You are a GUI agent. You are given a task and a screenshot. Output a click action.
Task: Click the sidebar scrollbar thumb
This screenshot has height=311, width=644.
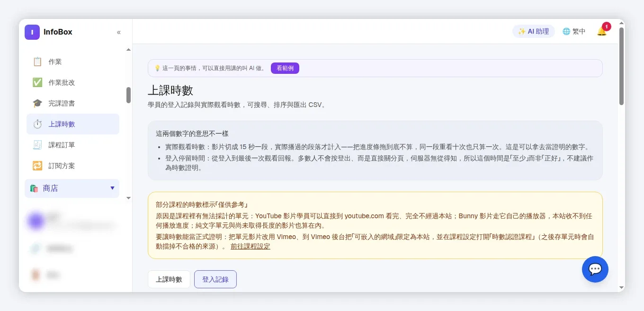[128, 95]
